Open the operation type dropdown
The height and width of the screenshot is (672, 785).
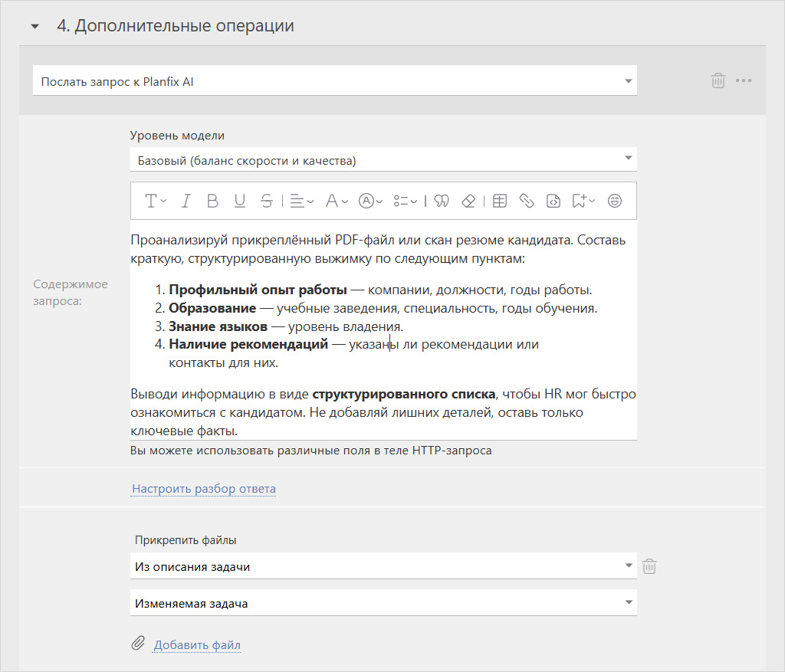click(x=334, y=80)
